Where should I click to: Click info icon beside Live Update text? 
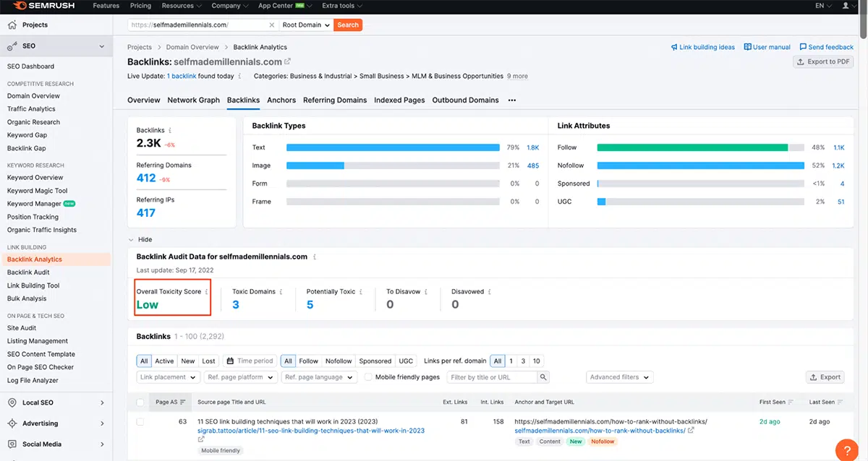(240, 76)
